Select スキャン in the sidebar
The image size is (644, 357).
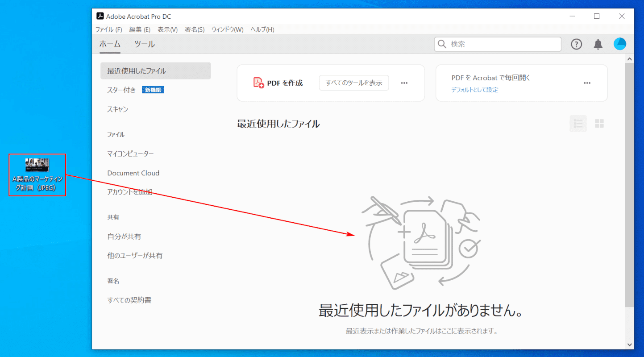click(x=118, y=109)
